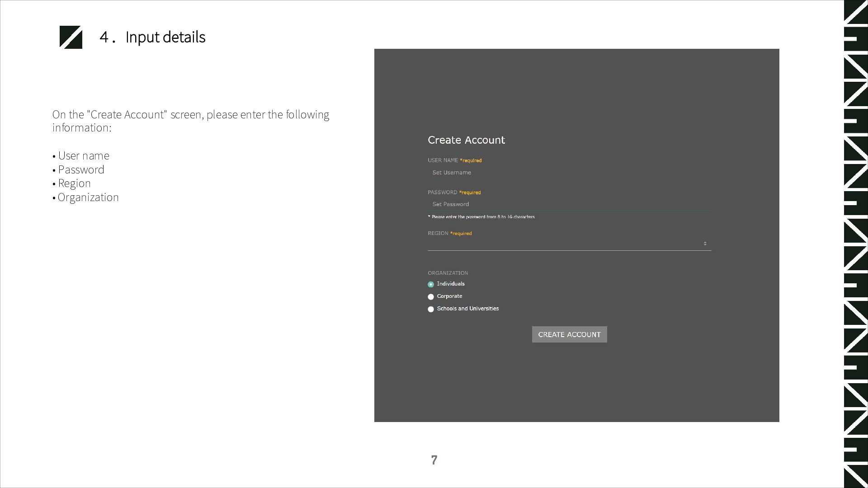Click the Region field's up-down arrow icon

(x=705, y=244)
